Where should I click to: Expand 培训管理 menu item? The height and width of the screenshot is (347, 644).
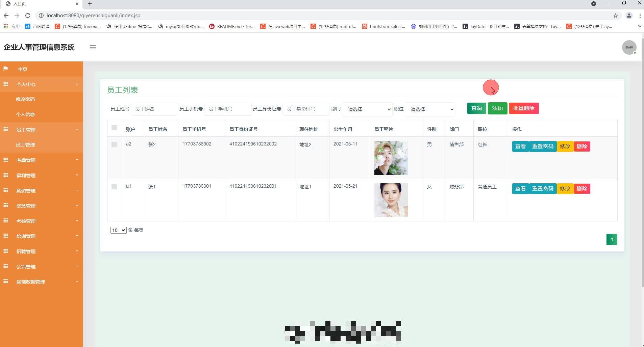[42, 236]
